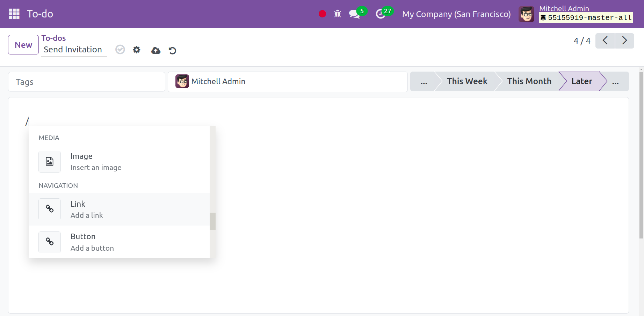
Task: Open the debug bug icon menu
Action: click(x=338, y=14)
